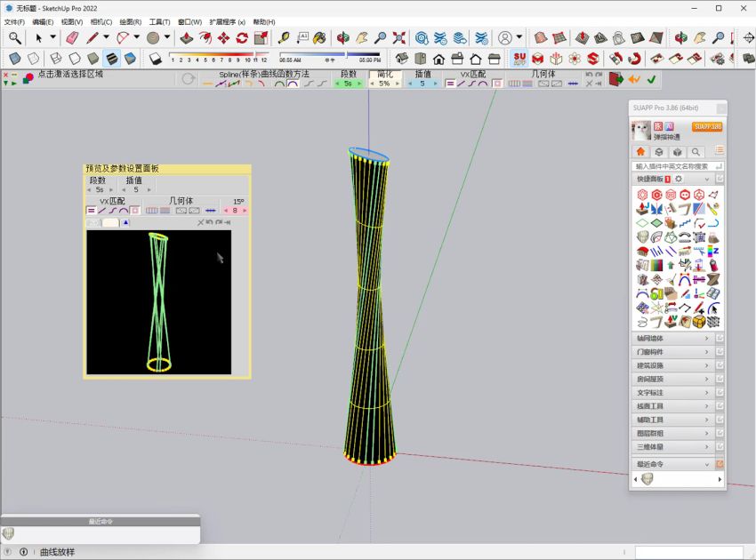Close the SUAPP Pro panel

(720, 108)
